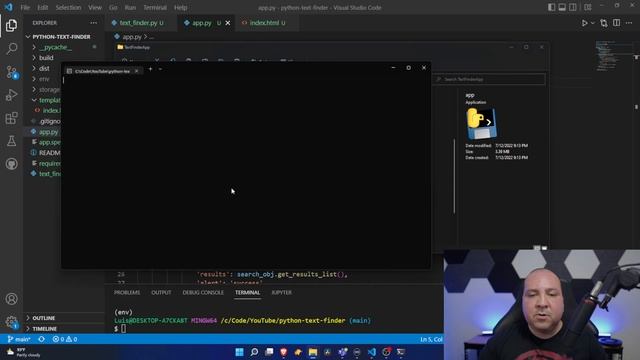Click the search field in File Explorer window

point(490,79)
